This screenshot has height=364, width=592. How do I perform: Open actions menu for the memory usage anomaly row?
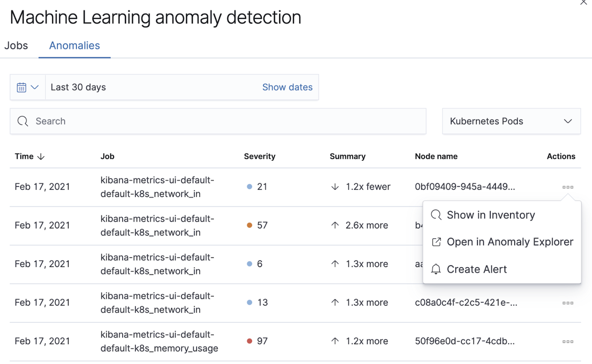(568, 342)
